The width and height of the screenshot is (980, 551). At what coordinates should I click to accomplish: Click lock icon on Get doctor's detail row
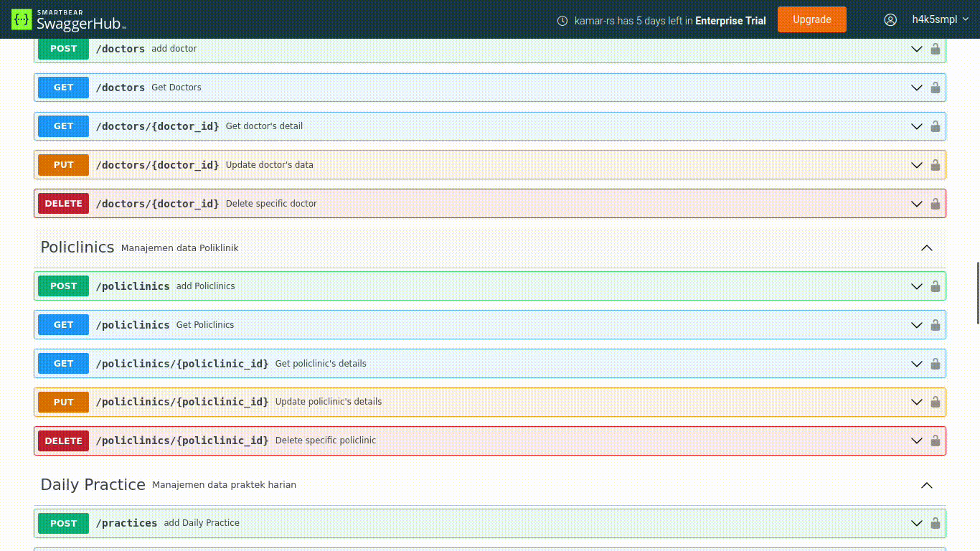936,126
